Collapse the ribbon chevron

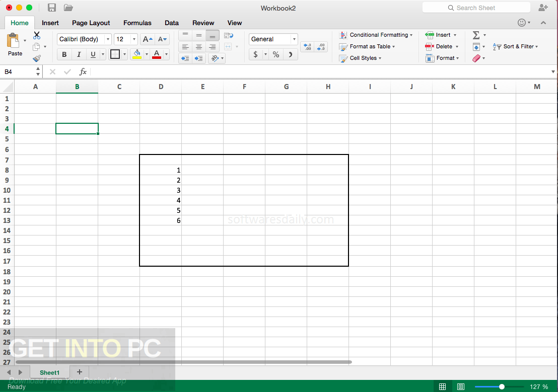[543, 23]
